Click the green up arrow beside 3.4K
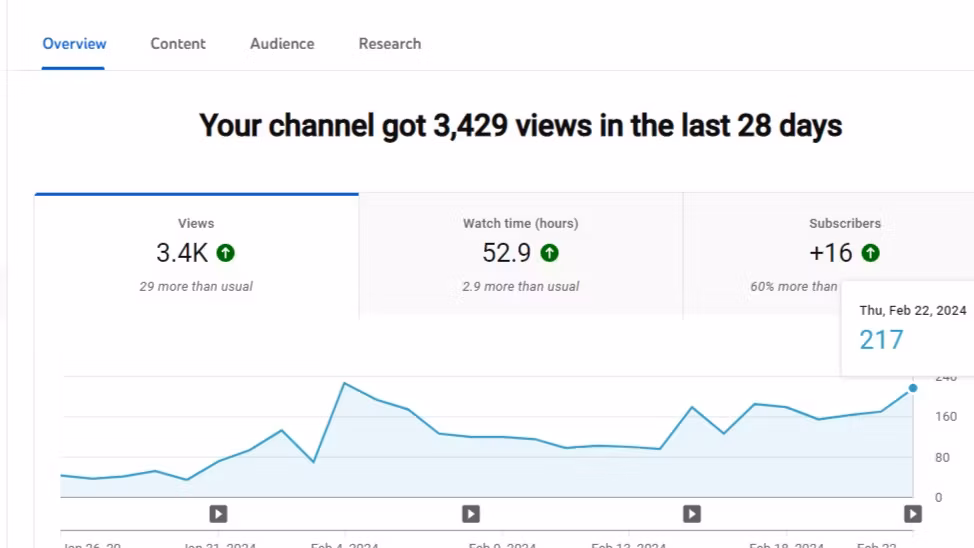The width and height of the screenshot is (974, 548). click(x=226, y=254)
